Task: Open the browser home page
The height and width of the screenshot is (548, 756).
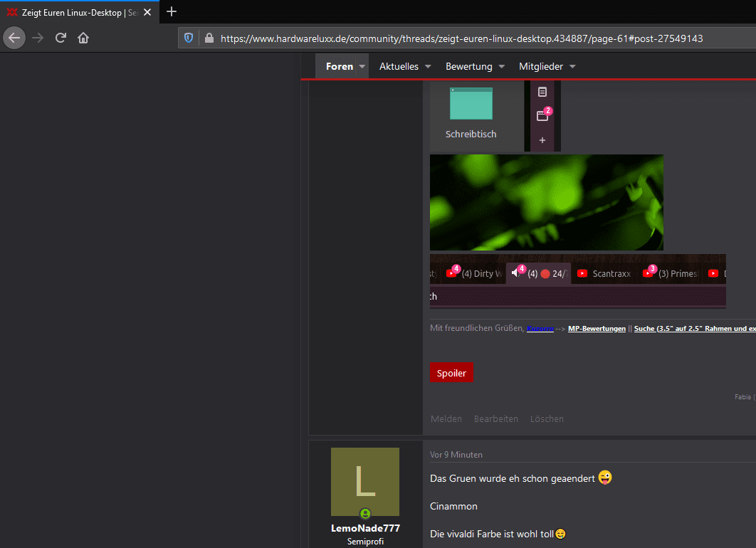Action: (83, 38)
